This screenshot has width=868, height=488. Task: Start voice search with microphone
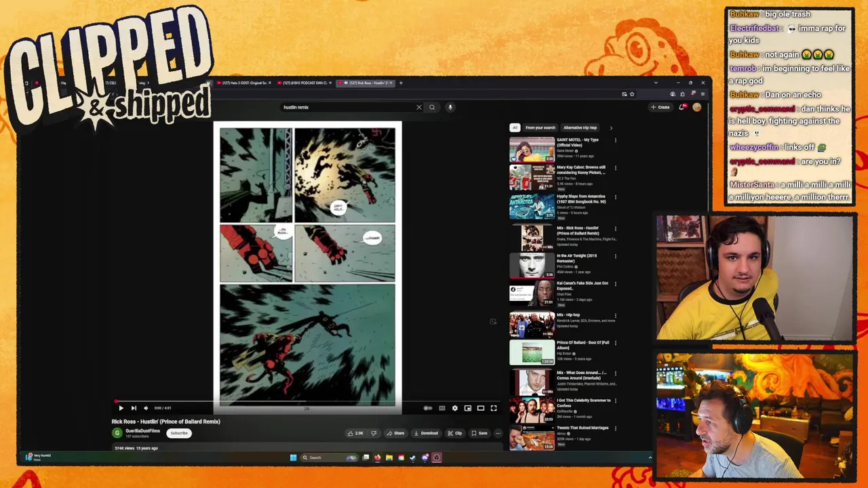point(450,107)
